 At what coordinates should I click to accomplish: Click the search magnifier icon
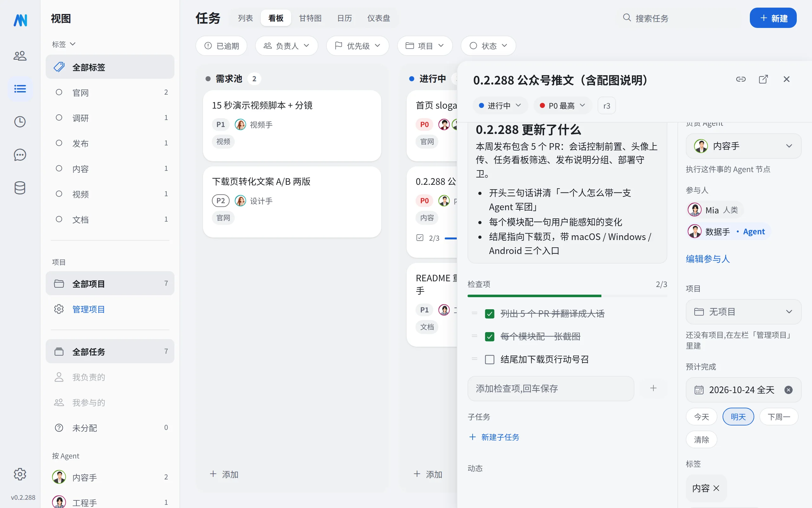tap(627, 17)
